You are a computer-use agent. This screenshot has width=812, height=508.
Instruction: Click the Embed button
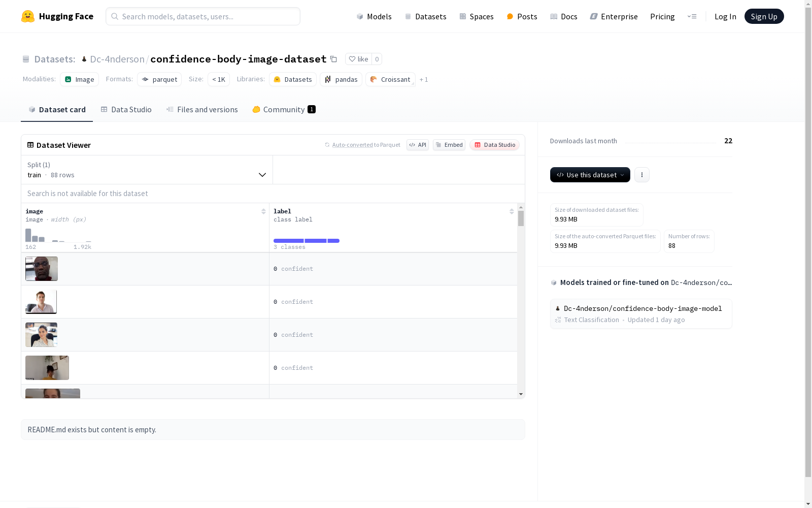449,145
